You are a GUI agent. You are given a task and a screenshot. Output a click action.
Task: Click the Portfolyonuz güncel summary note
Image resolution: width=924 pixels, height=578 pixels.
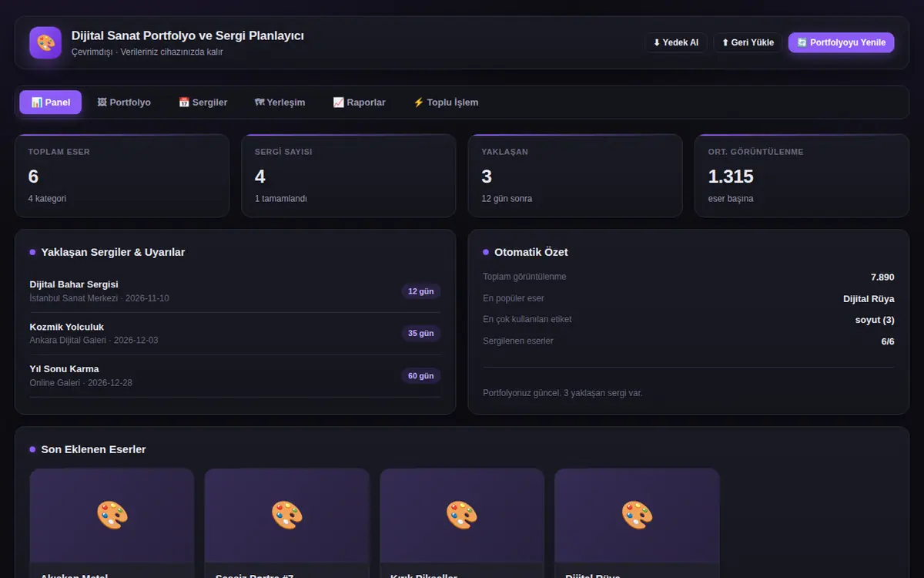tap(563, 393)
